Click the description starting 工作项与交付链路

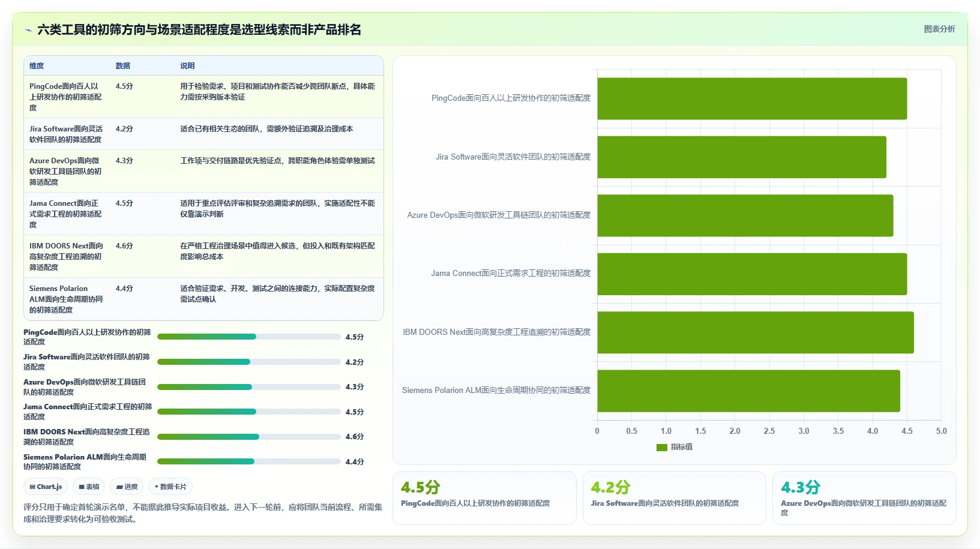(278, 161)
